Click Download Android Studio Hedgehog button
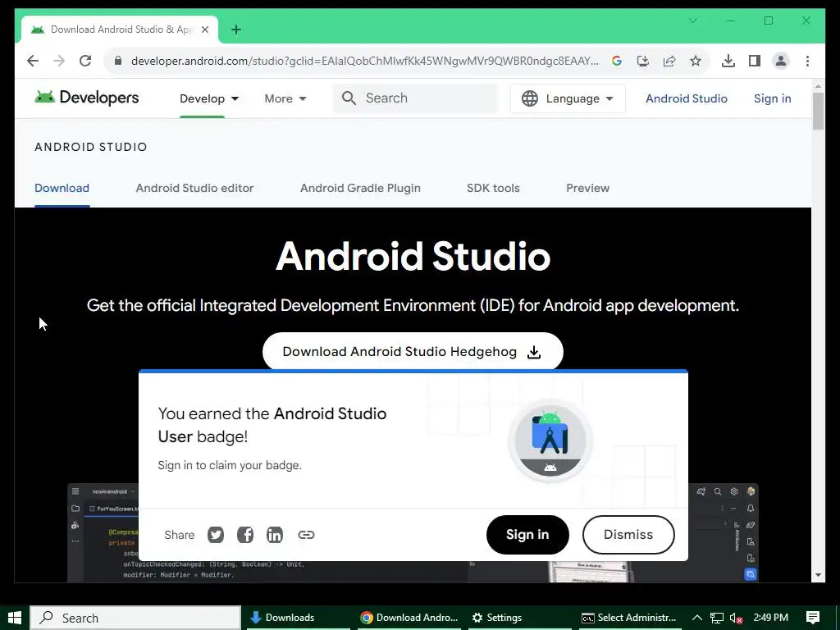The width and height of the screenshot is (840, 630). tap(413, 351)
